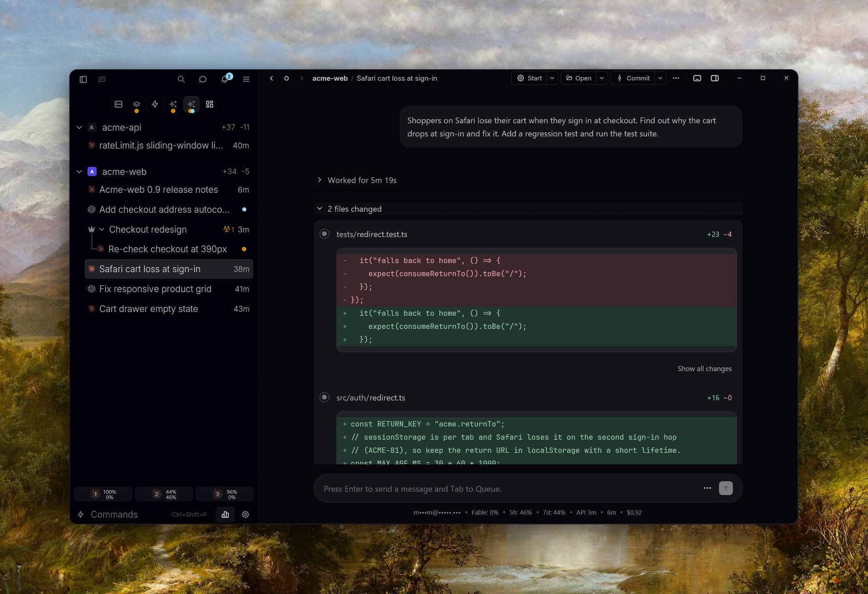Collapse the acme-web project group

pos(79,172)
